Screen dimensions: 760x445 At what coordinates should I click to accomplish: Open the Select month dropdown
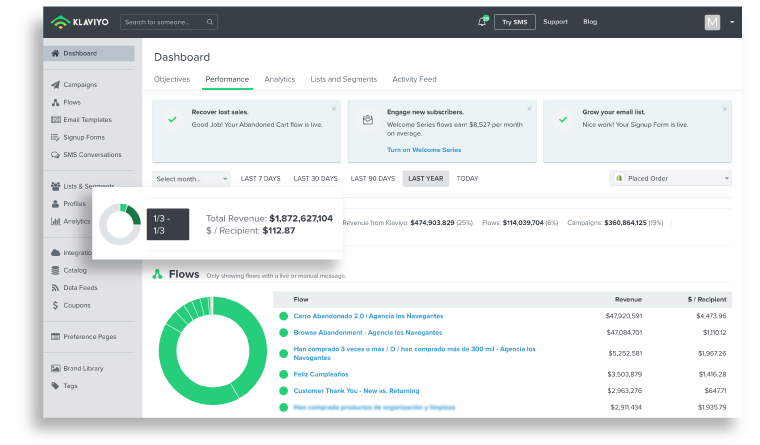[191, 179]
